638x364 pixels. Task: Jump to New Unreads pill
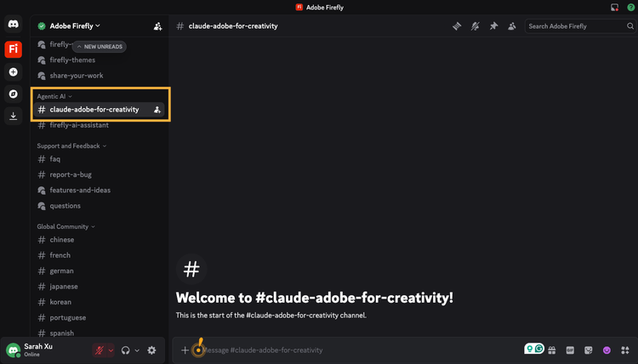(x=100, y=47)
